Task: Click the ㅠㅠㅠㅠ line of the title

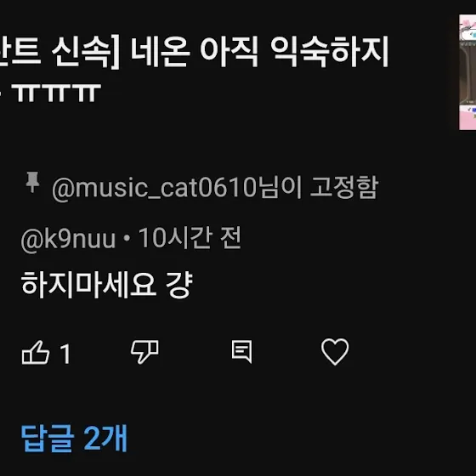Action: [x=56, y=93]
